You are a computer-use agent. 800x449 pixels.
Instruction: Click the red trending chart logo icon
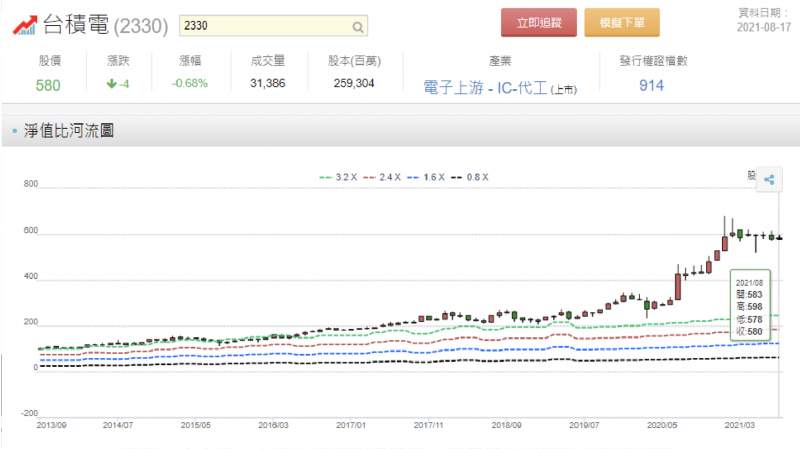point(25,25)
